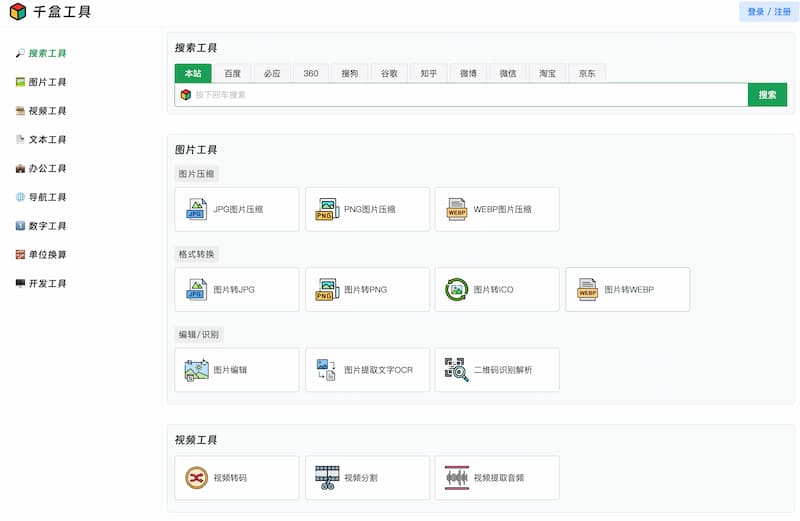Image resolution: width=800 pixels, height=521 pixels.
Task: Open the PNG图片压缩 icon
Action: (327, 209)
